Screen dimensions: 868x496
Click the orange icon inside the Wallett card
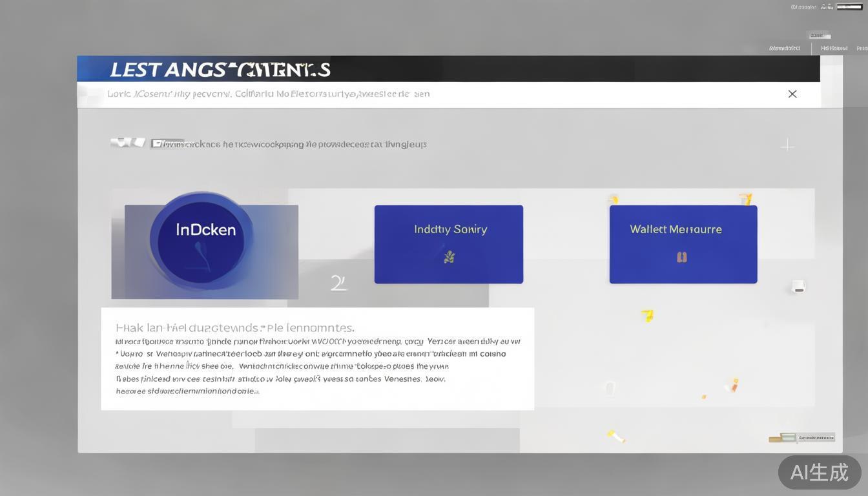[x=681, y=257]
